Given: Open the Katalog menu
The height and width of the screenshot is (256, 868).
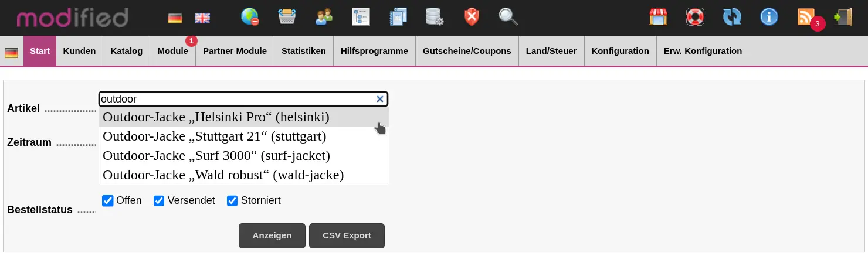Looking at the screenshot, I should [x=127, y=51].
